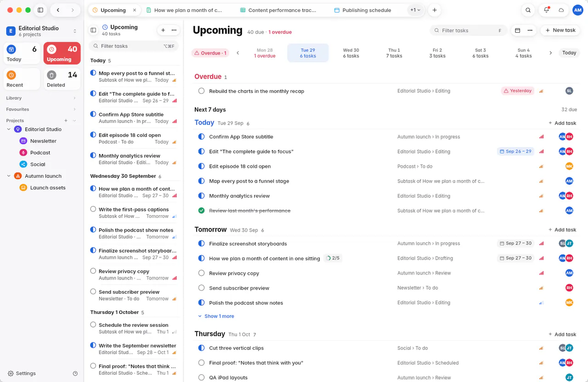Collapse the Editorial Studio project tree

[x=9, y=129]
